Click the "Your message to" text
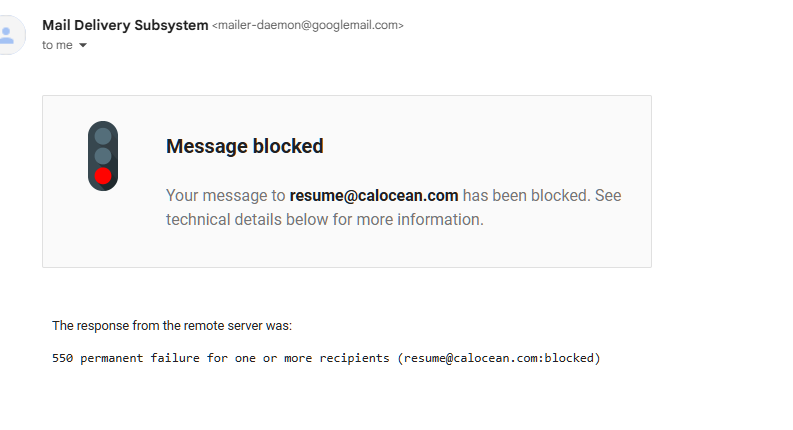Screen dimensions: 793x430 (226, 195)
